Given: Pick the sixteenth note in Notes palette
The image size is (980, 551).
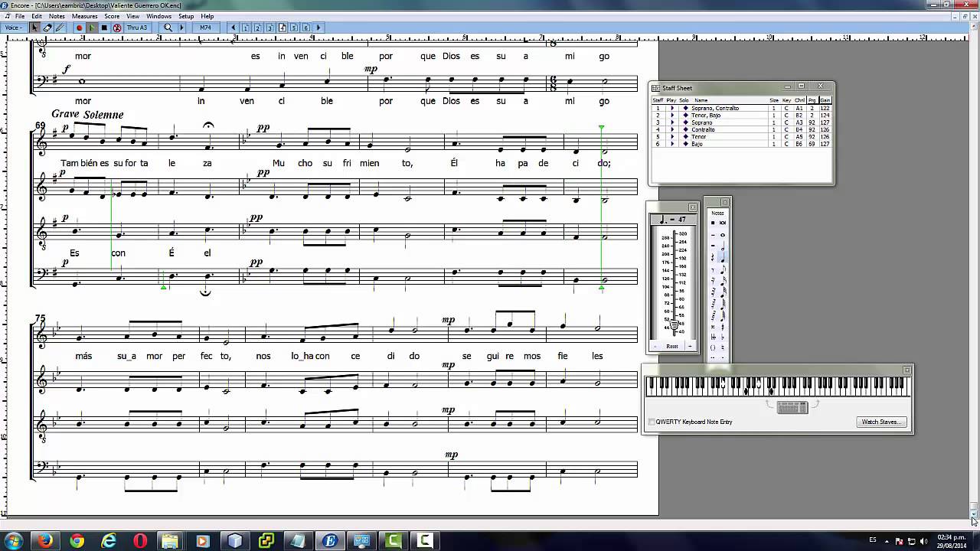Looking at the screenshot, I should click(x=723, y=281).
